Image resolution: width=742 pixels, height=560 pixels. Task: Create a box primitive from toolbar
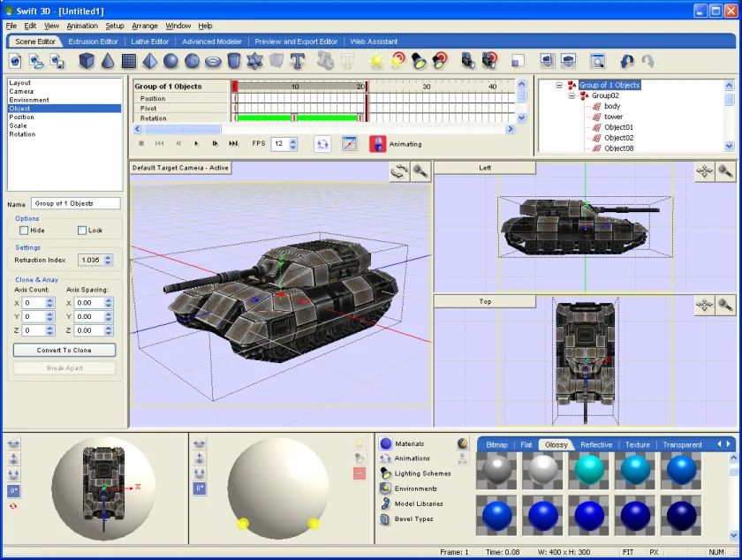pyautogui.click(x=87, y=61)
